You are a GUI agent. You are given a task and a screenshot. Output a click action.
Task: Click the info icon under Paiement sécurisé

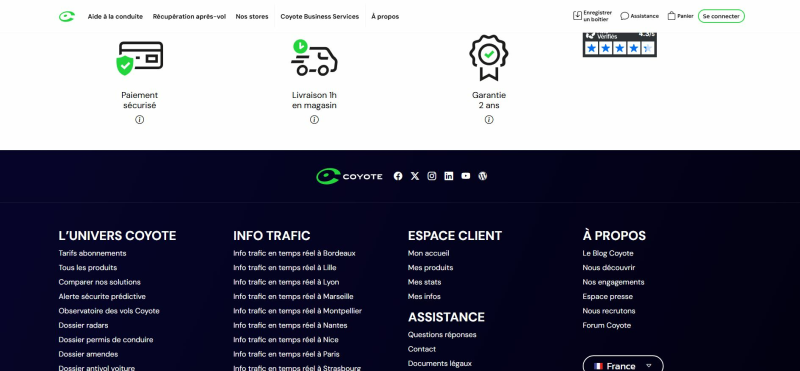[x=139, y=119]
